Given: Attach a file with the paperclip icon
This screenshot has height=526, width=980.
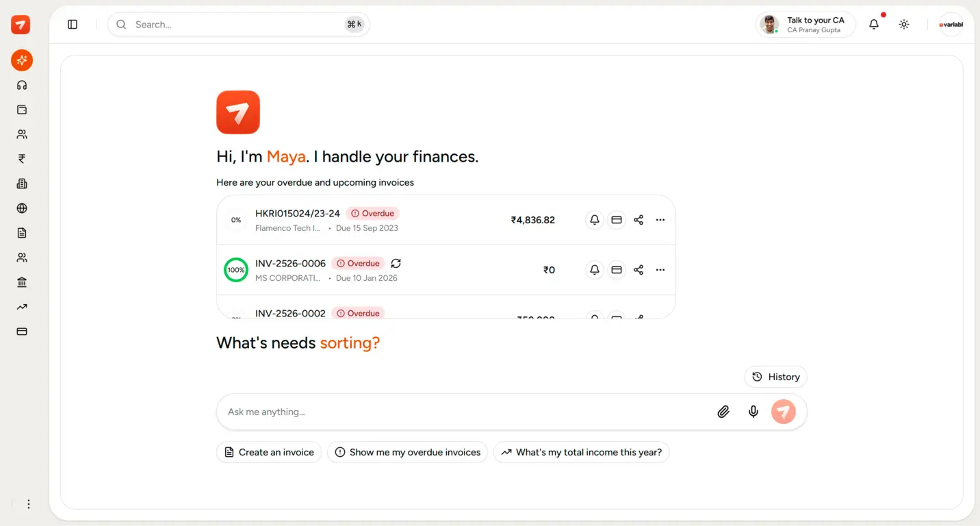Looking at the screenshot, I should click(x=723, y=412).
